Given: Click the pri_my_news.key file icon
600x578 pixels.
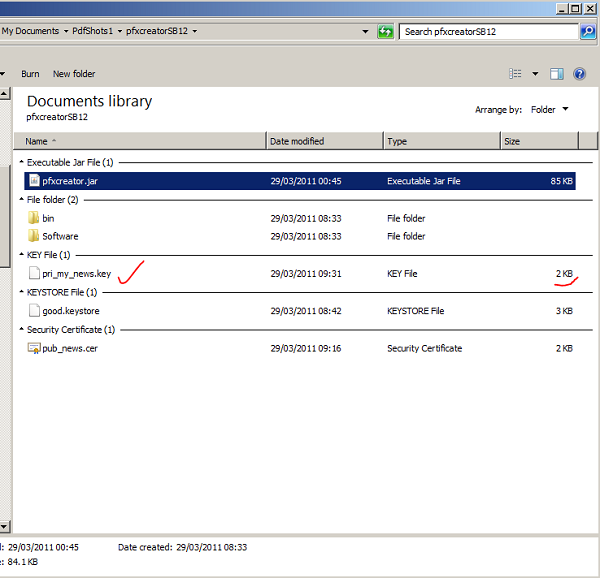Looking at the screenshot, I should pyautogui.click(x=34, y=273).
